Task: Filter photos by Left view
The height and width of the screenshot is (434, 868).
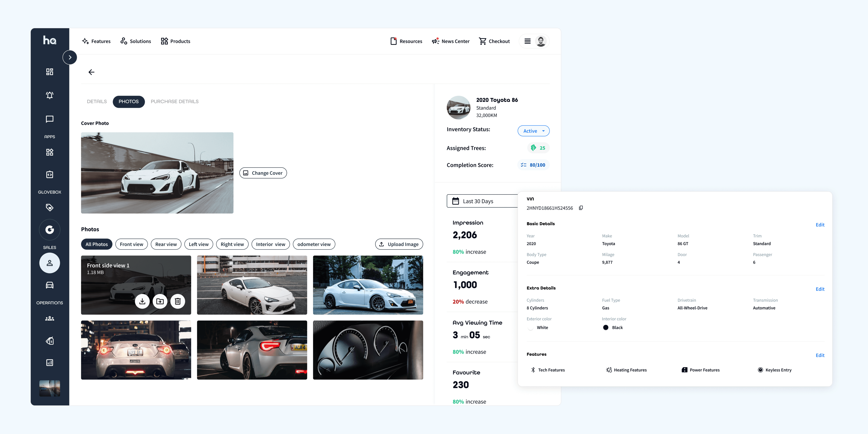Action: click(199, 244)
